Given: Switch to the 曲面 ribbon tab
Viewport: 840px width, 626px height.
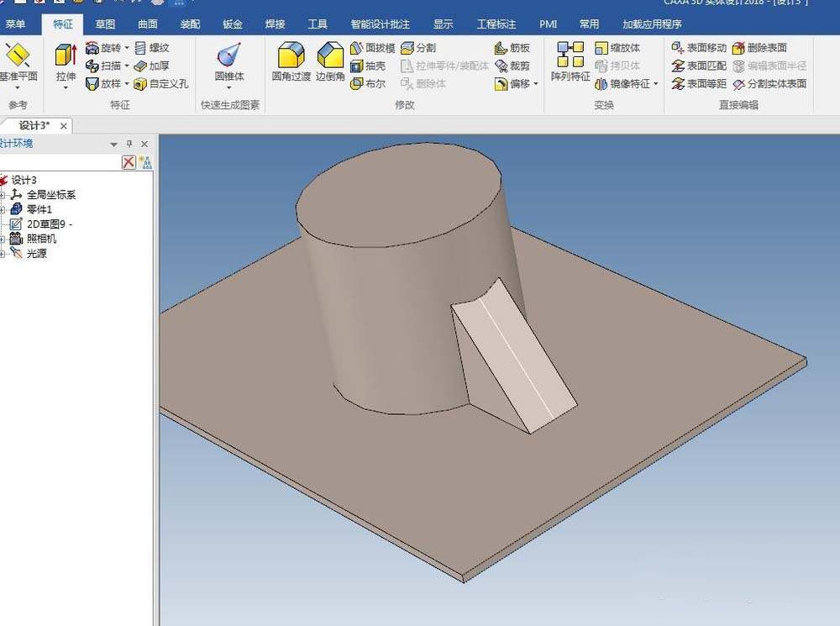Looking at the screenshot, I should (x=148, y=24).
